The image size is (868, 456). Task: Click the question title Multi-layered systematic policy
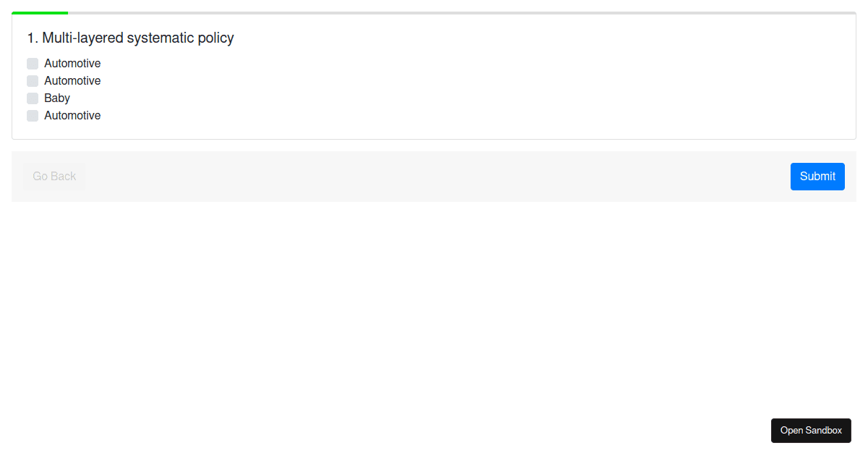(x=137, y=38)
